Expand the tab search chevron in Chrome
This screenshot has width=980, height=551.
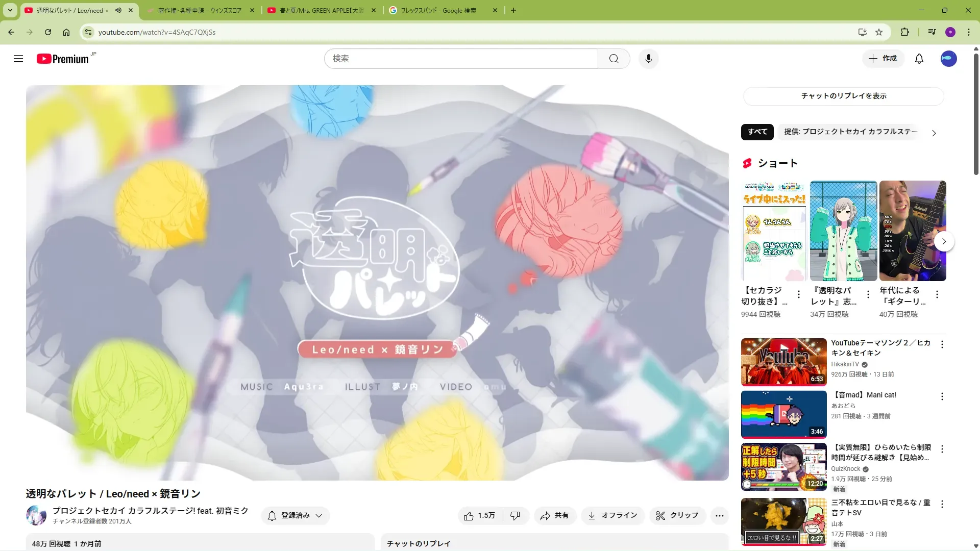click(x=10, y=10)
